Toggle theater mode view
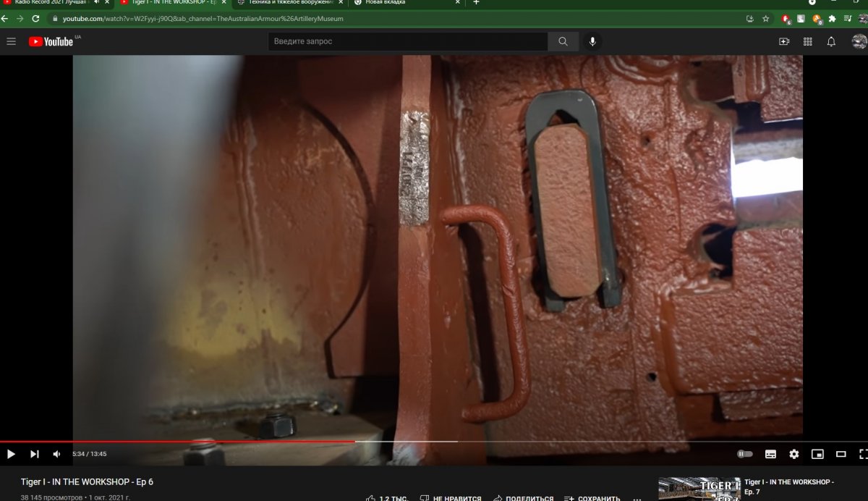This screenshot has width=868, height=501. (841, 454)
